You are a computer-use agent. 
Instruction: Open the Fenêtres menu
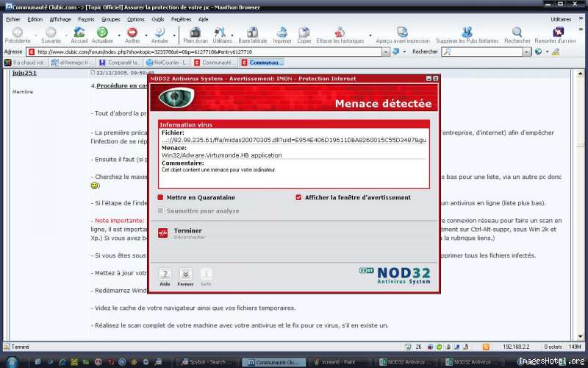pos(181,19)
